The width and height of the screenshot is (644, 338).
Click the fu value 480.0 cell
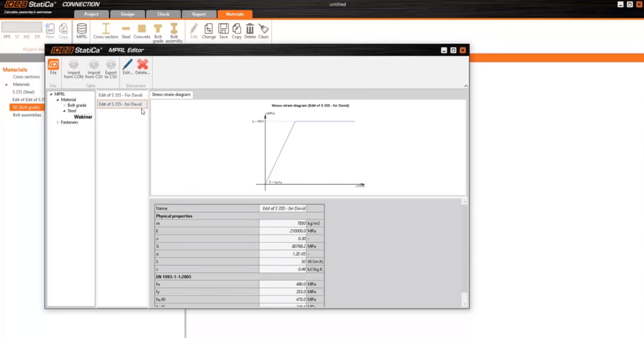[x=283, y=284]
